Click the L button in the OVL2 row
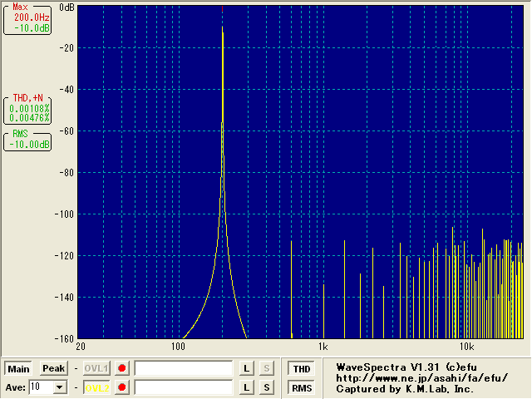532x399 pixels. click(x=246, y=387)
